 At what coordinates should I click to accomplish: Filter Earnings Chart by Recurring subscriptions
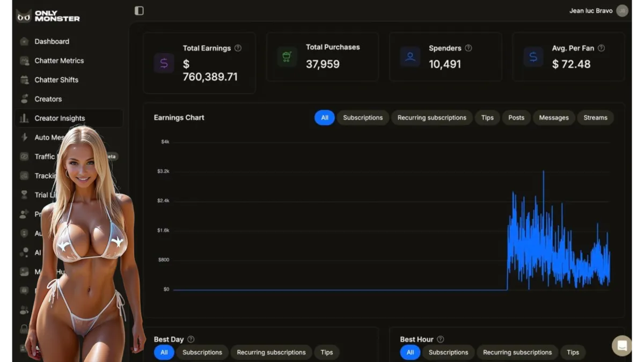432,117
